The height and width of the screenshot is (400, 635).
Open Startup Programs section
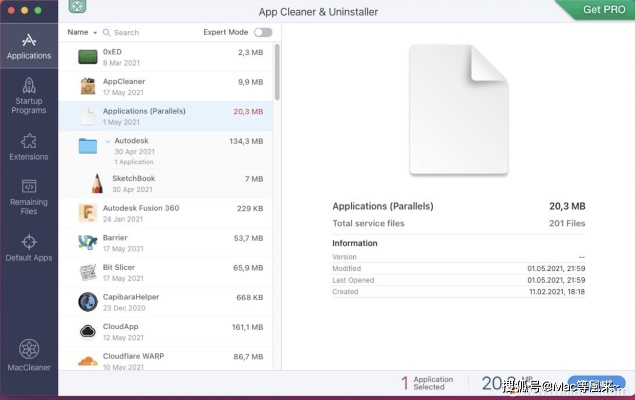point(29,98)
